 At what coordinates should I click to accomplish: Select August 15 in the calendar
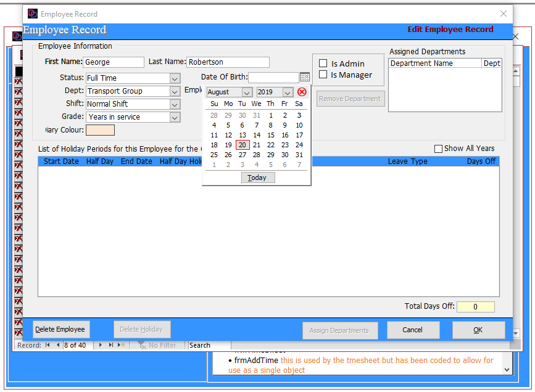click(270, 136)
